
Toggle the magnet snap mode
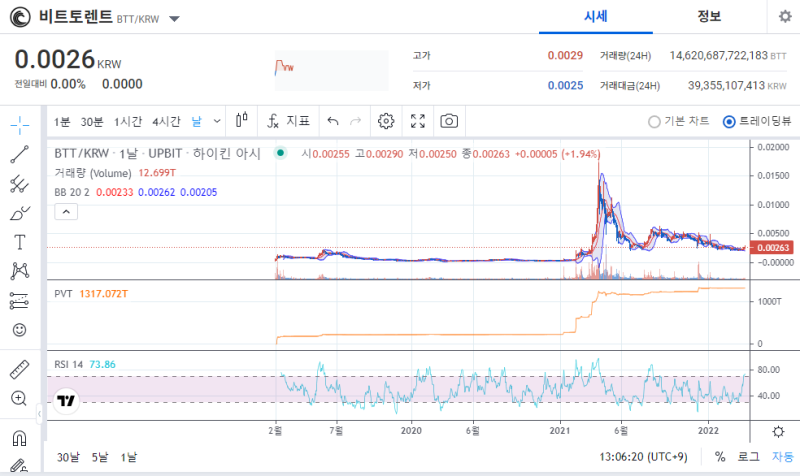19,438
